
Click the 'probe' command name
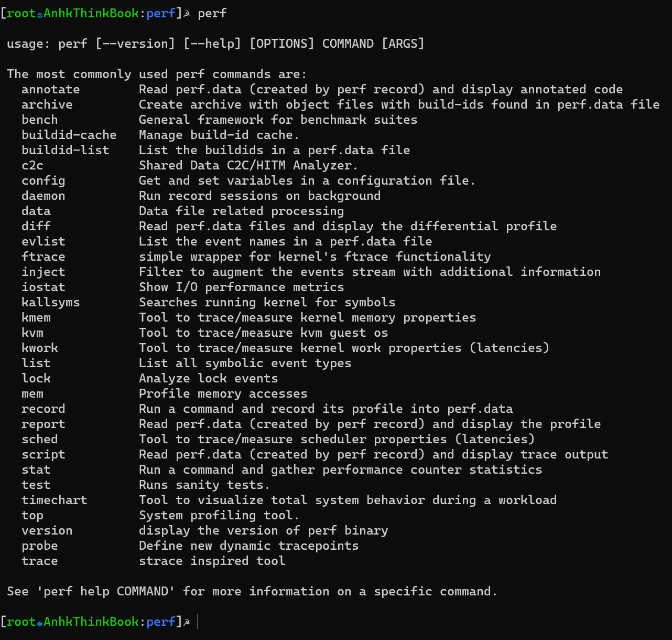tap(40, 546)
